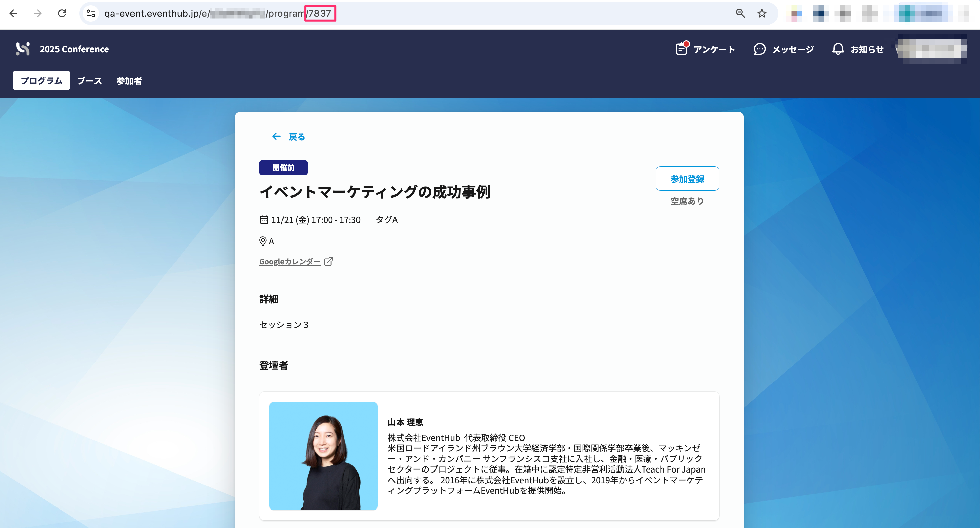This screenshot has width=980, height=528.
Task: Click the 戻る link text
Action: pyautogui.click(x=297, y=137)
